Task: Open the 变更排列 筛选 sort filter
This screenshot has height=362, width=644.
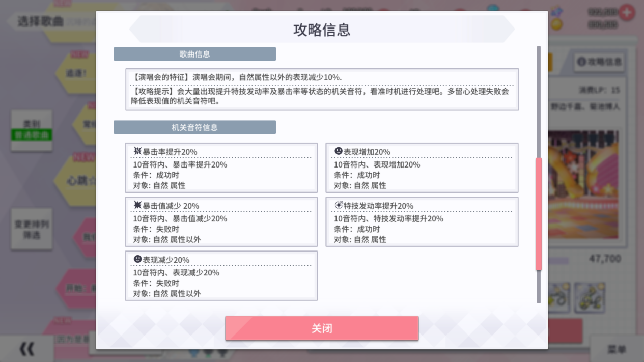Action: [32, 230]
